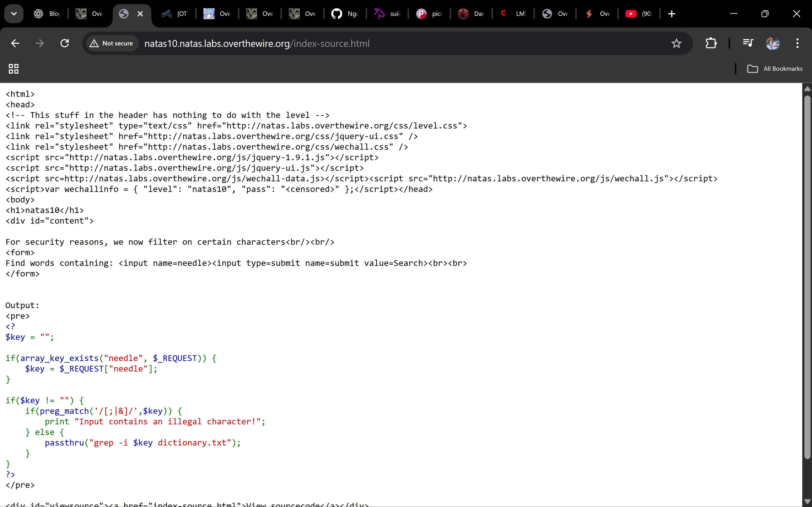Switch to the ChatGPT Blog tab

(x=47, y=14)
